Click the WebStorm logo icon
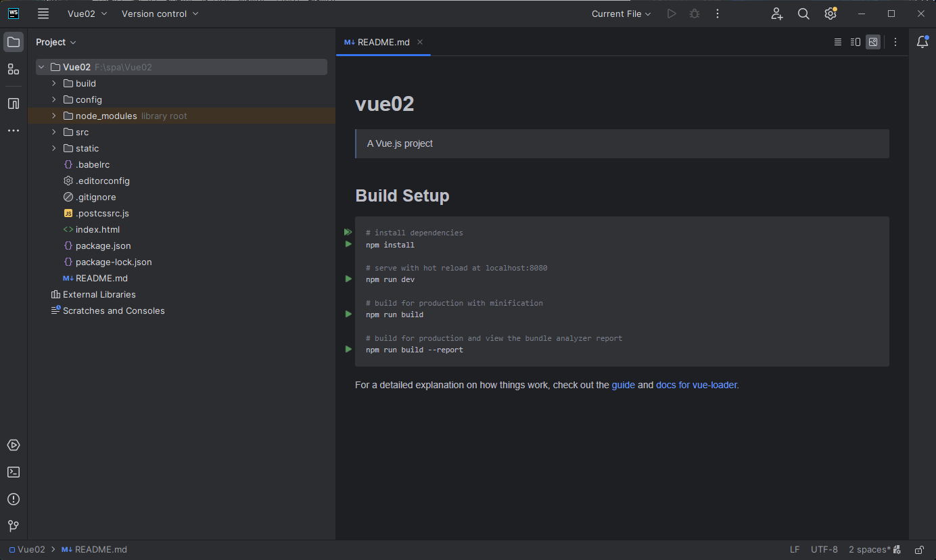Screen dimensions: 936x560 pyautogui.click(x=14, y=14)
